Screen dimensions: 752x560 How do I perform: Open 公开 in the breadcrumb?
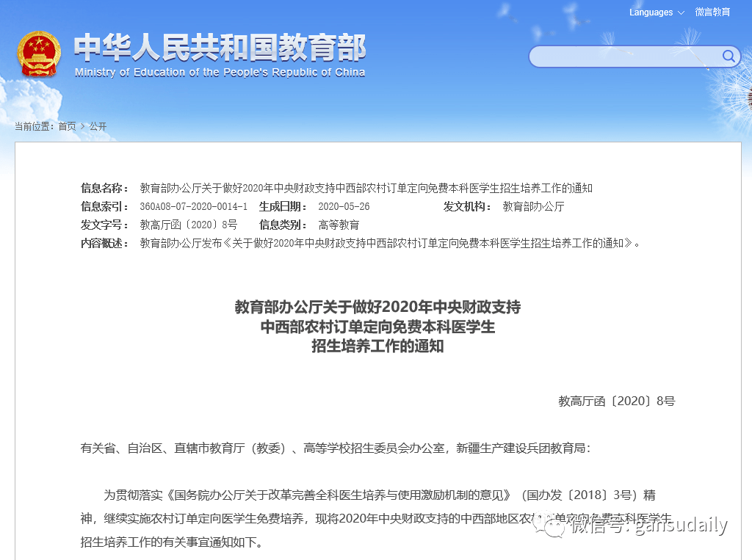[x=98, y=126]
